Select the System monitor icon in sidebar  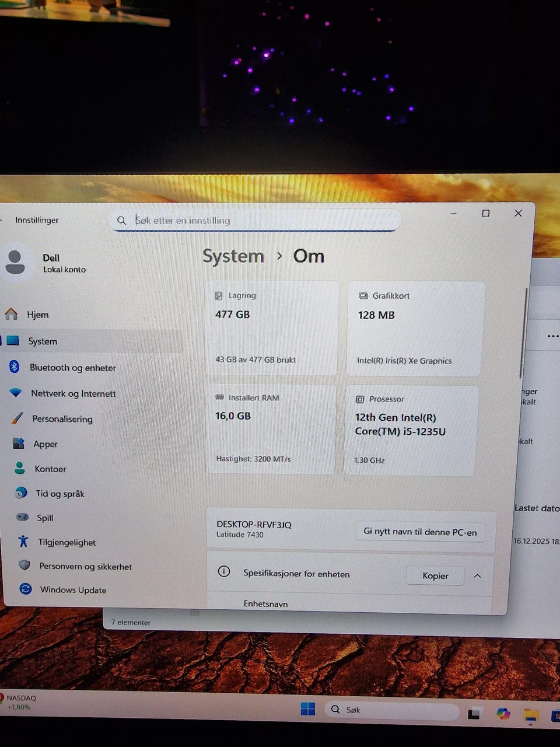13,341
